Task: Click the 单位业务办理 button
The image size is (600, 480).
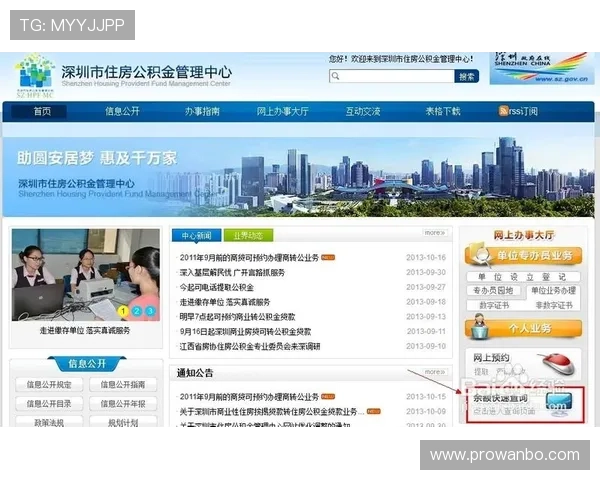Action: click(553, 291)
